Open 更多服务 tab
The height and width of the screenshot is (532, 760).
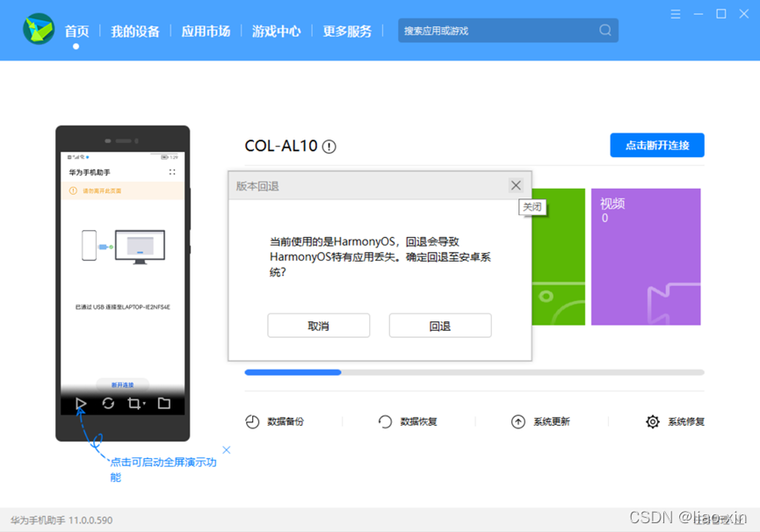[347, 32]
